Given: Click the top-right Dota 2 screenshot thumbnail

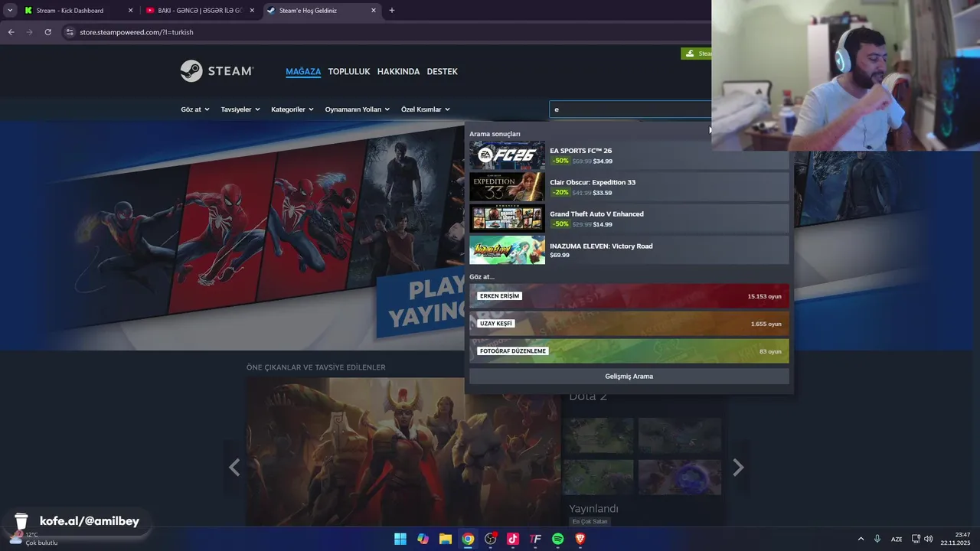Looking at the screenshot, I should coord(680,435).
